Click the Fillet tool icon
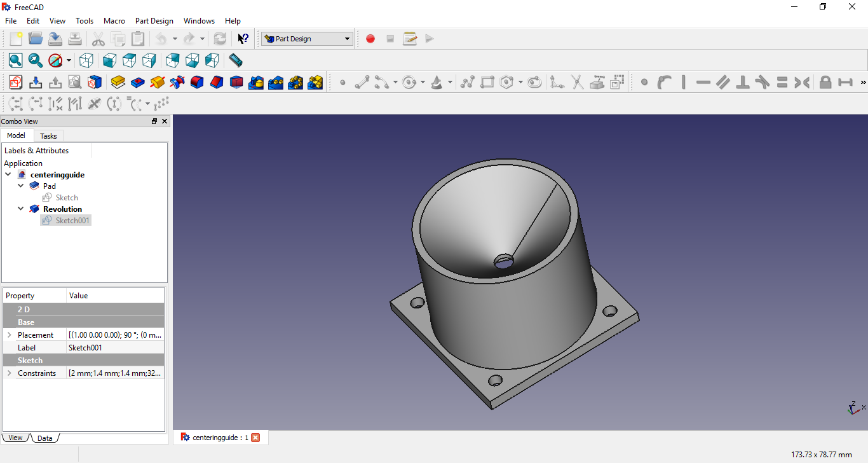The image size is (868, 463). (197, 82)
